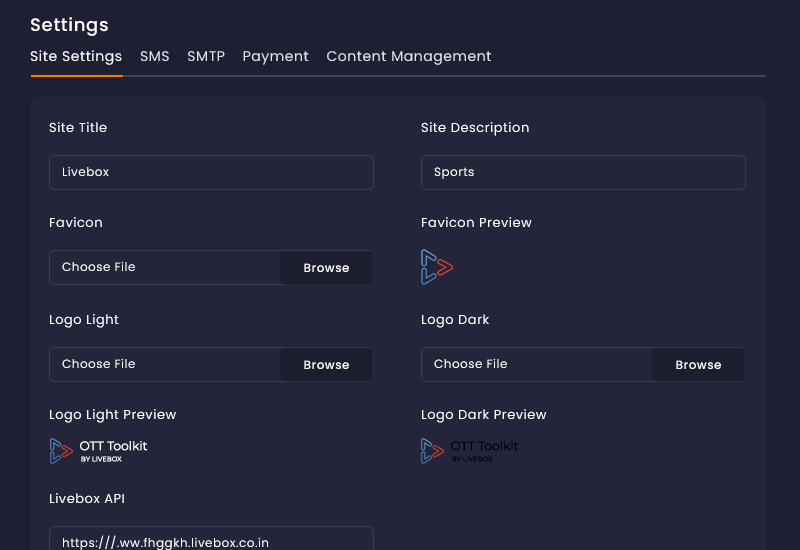The height and width of the screenshot is (550, 800).
Task: Switch to the SMTP tab
Action: 206,56
